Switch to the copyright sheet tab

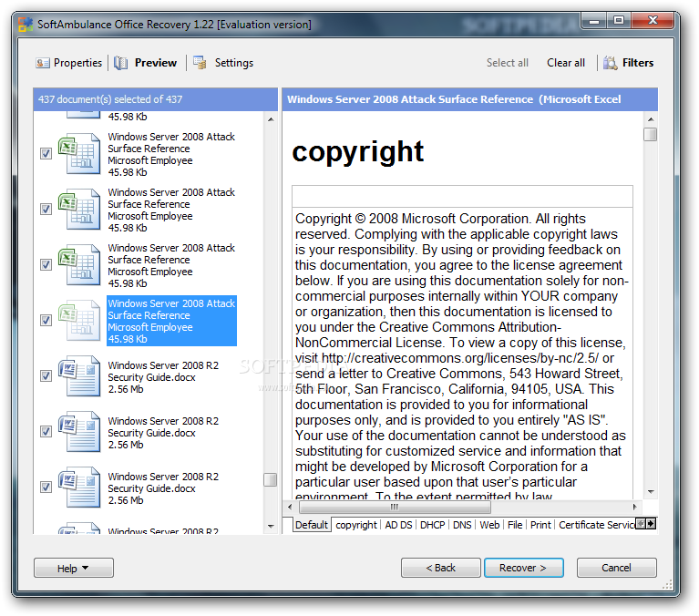(x=356, y=525)
